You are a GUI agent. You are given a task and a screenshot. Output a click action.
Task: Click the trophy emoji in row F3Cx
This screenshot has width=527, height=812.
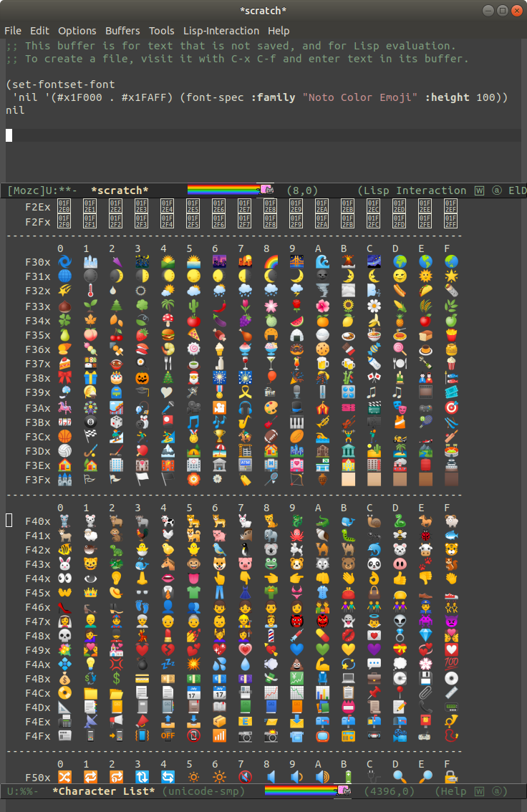coord(220,437)
